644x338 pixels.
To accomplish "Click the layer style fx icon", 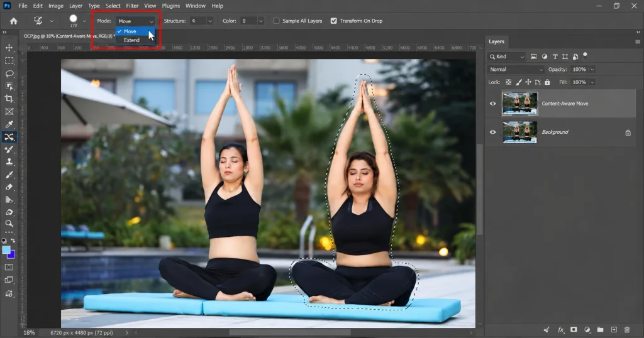I will tap(560, 329).
